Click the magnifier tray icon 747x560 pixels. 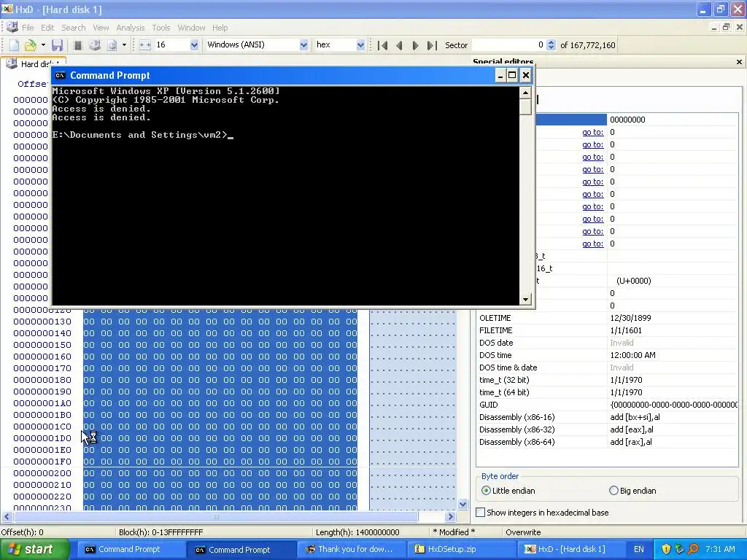pos(693,549)
